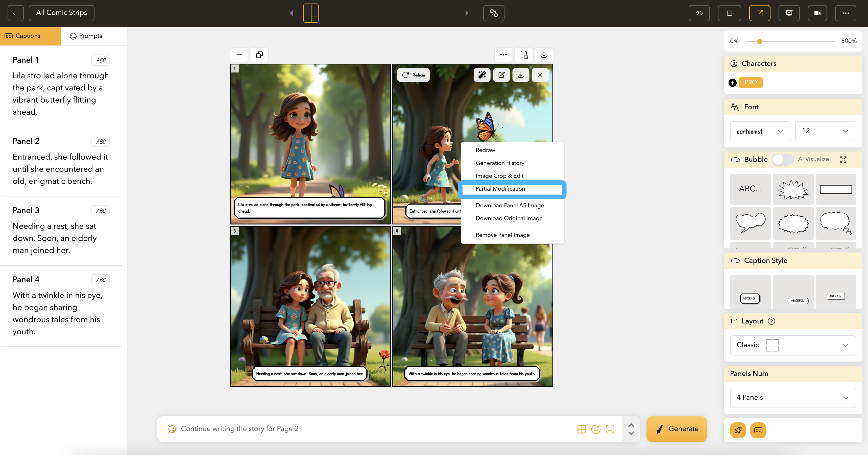The image size is (868, 455).
Task: Toggle ABC caption button for Panel 3
Action: pyautogui.click(x=100, y=211)
